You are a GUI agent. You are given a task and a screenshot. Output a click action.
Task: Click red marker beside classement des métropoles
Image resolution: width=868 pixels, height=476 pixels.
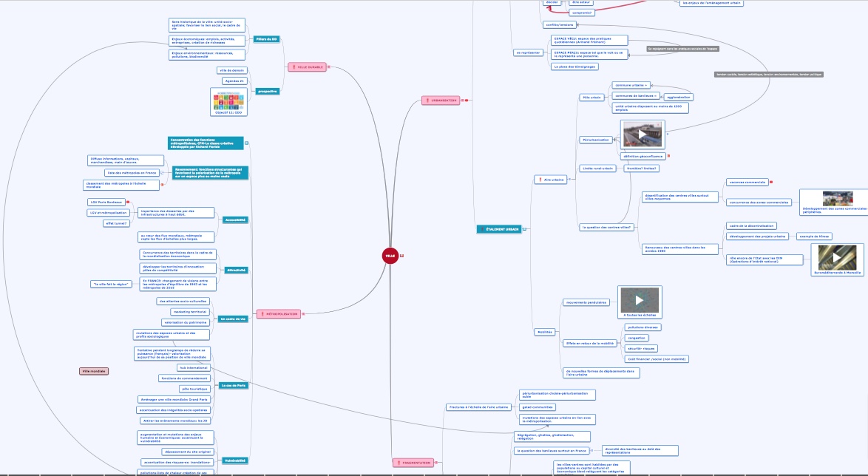pyautogui.click(x=162, y=184)
